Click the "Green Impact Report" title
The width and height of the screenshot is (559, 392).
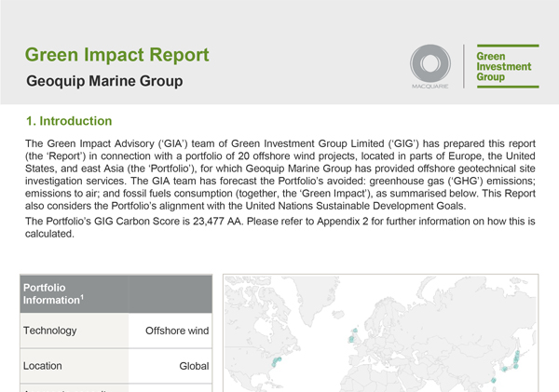[x=117, y=55]
